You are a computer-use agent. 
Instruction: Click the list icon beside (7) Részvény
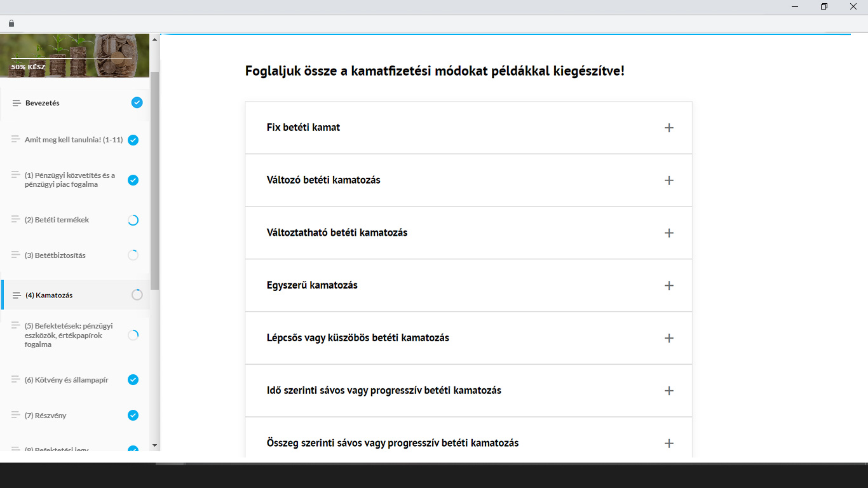pos(16,415)
